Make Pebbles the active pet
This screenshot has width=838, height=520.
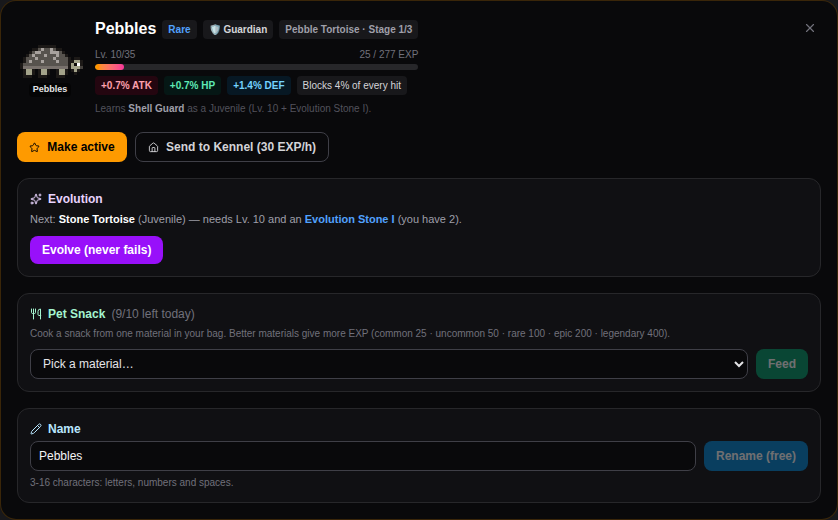click(72, 147)
